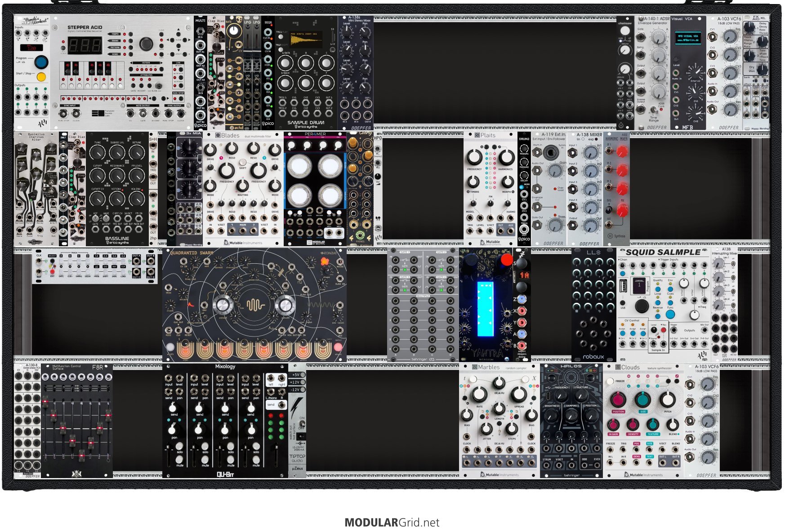
Task: Click the MFB logo on the Visual VCA module
Action: click(688, 127)
